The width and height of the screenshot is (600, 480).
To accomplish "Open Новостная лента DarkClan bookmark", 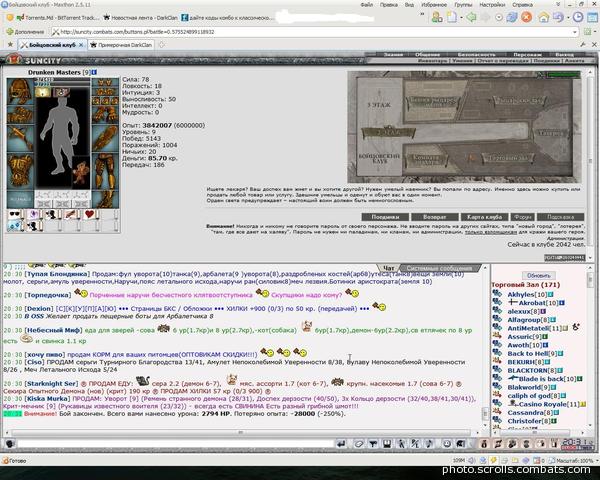I will 140,18.
